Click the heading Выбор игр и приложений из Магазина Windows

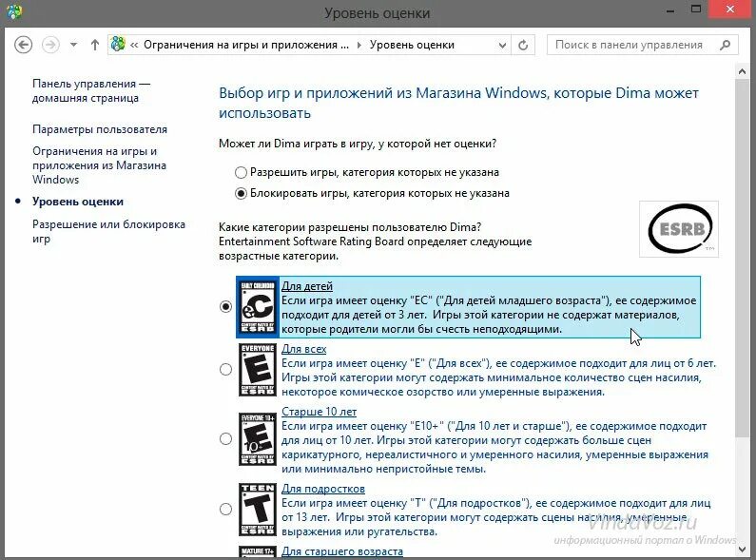pos(458,103)
